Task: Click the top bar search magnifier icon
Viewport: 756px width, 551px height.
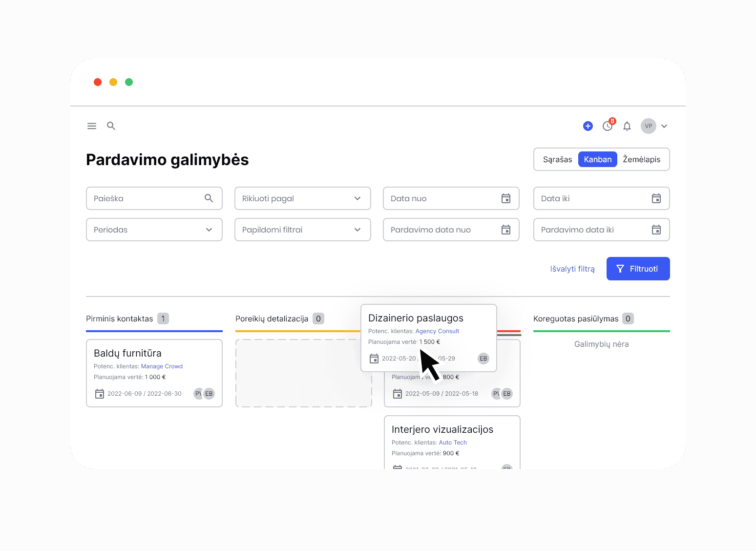Action: [111, 126]
